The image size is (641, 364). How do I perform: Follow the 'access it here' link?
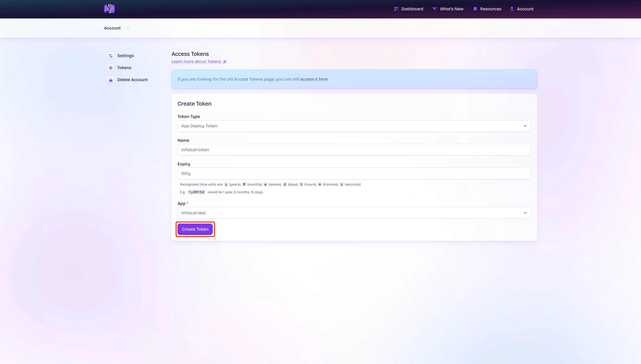point(314,79)
